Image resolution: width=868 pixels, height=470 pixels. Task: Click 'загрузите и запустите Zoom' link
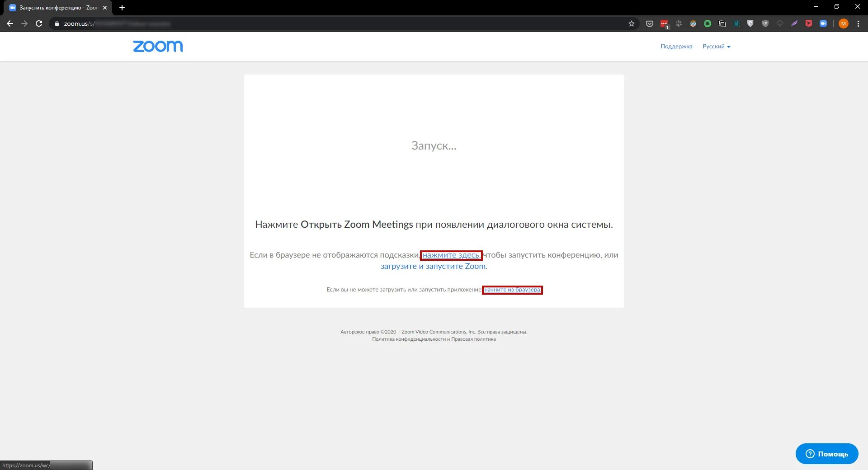434,267
